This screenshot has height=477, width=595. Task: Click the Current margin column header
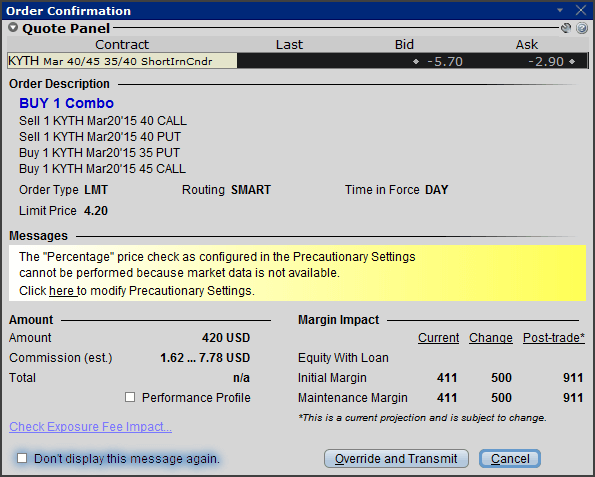coord(438,338)
